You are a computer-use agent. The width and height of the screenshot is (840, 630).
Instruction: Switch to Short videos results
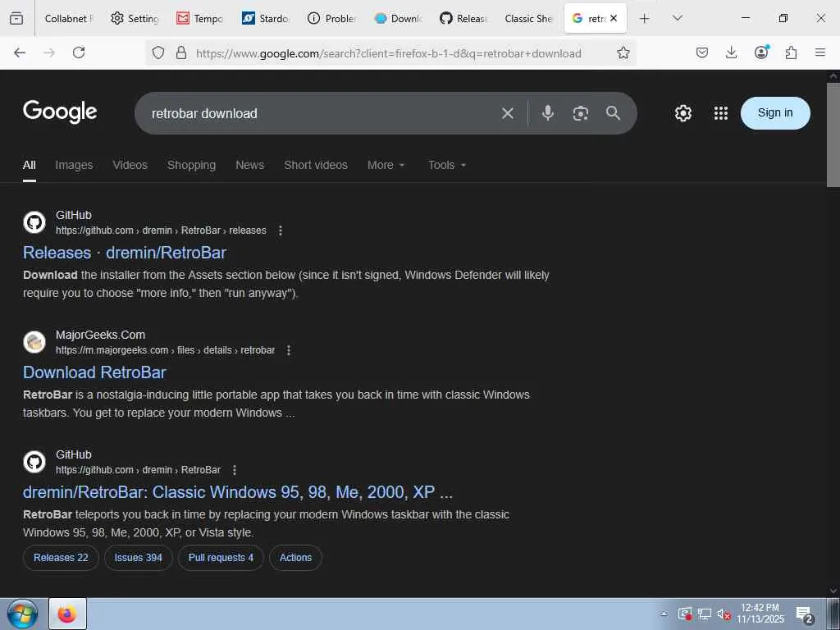316,165
